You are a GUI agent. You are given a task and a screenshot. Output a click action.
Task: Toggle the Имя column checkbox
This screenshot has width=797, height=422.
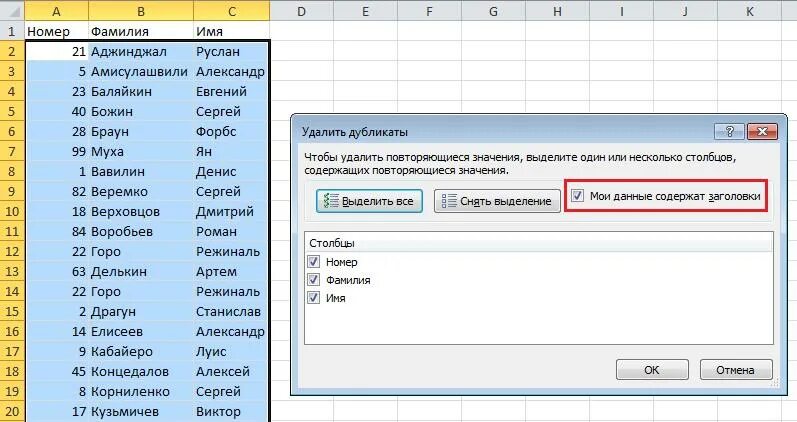click(314, 297)
